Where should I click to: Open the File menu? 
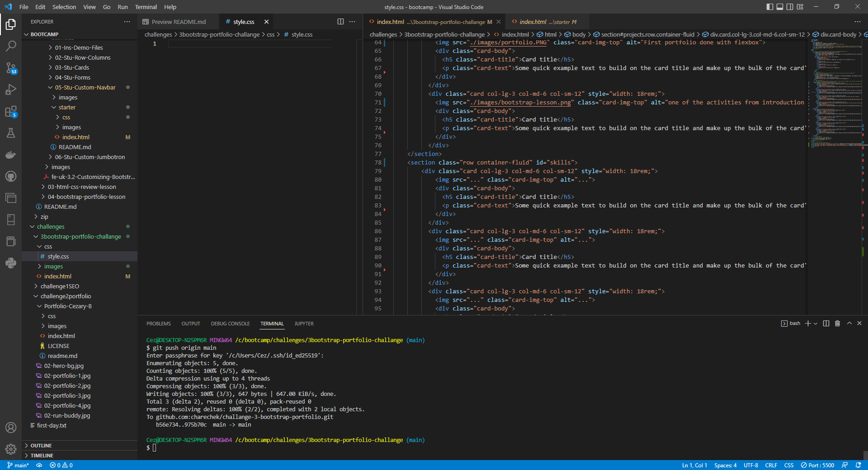click(x=24, y=7)
